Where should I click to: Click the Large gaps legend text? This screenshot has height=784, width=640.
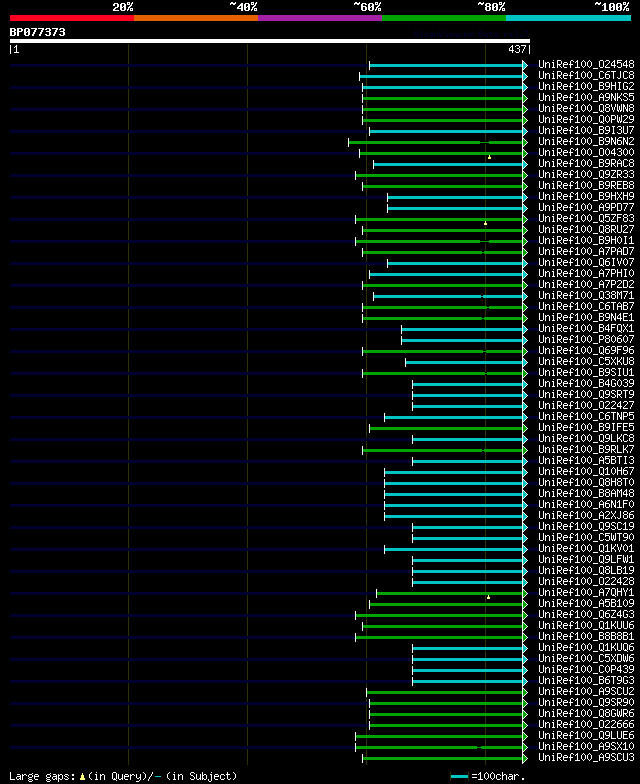tap(42, 776)
